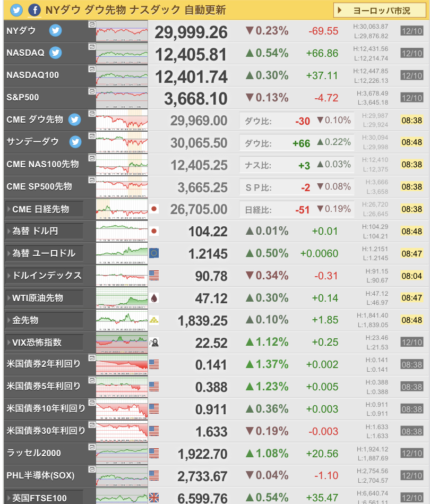Expand the WTI原油先物 item
430x504 pixels.
(45, 298)
